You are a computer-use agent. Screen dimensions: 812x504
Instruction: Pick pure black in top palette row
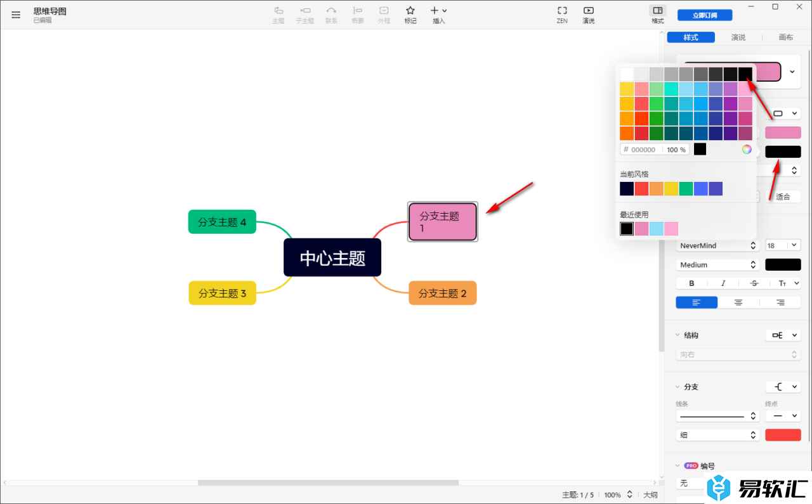745,74
